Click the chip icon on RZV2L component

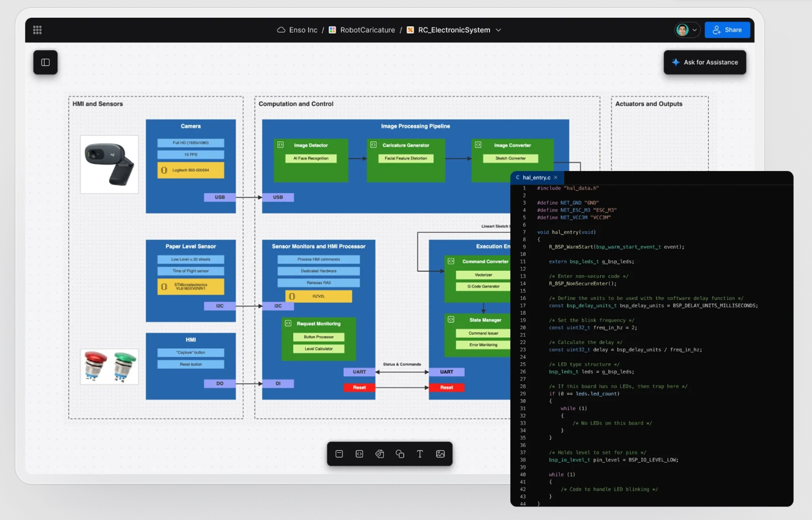pyautogui.click(x=292, y=296)
